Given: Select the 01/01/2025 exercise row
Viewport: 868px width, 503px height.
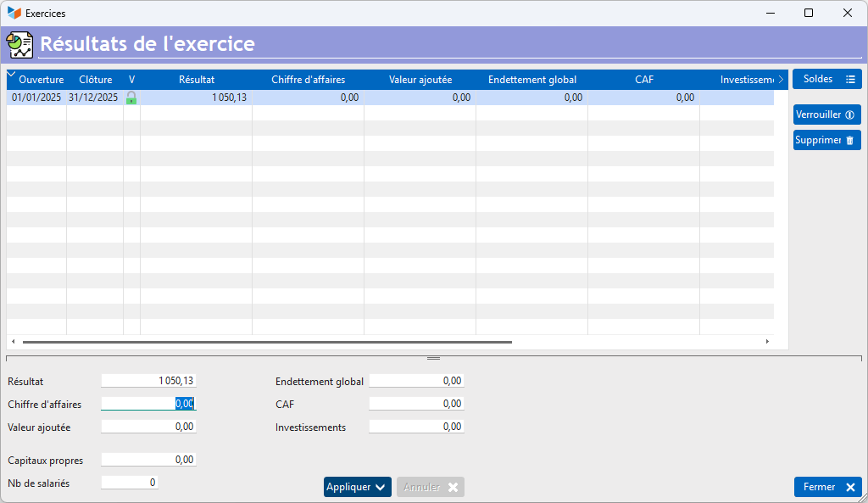Looking at the screenshot, I should point(36,98).
